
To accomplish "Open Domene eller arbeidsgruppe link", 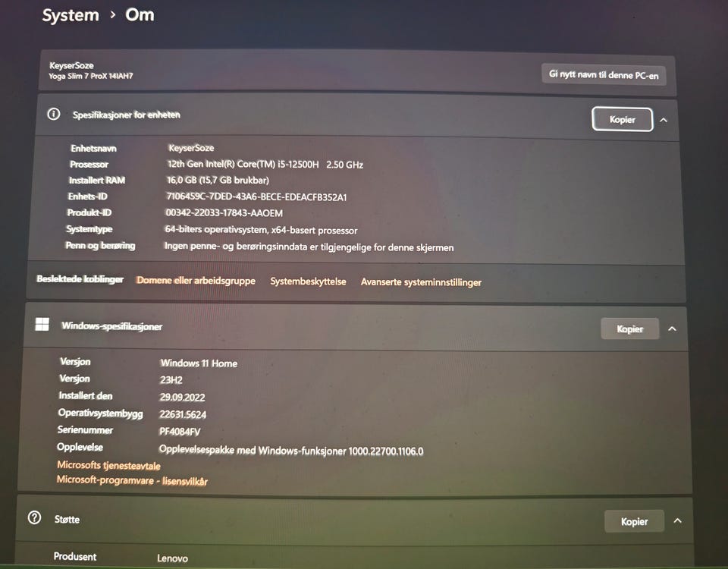I will click(196, 281).
